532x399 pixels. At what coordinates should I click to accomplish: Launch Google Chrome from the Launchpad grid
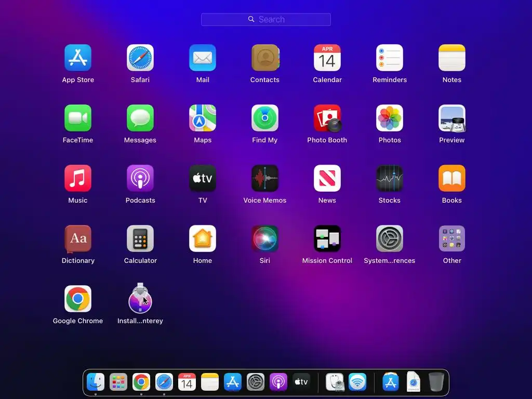[78, 299]
